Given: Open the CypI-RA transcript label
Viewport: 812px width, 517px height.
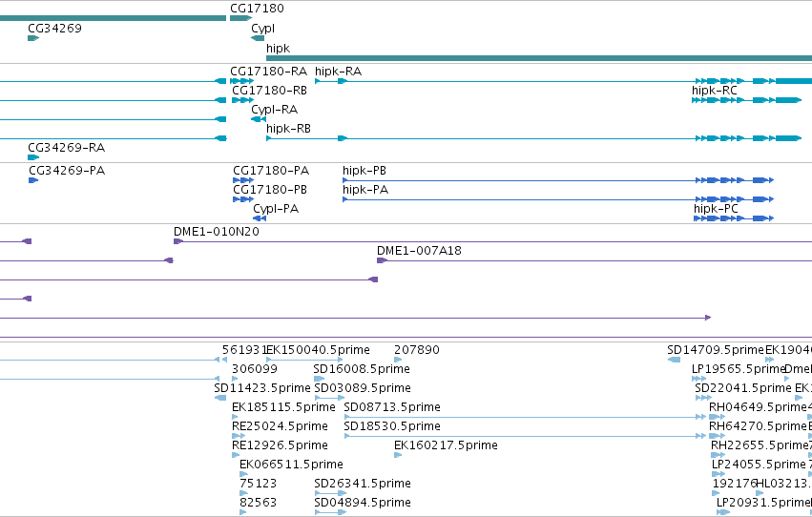Looking at the screenshot, I should [275, 110].
